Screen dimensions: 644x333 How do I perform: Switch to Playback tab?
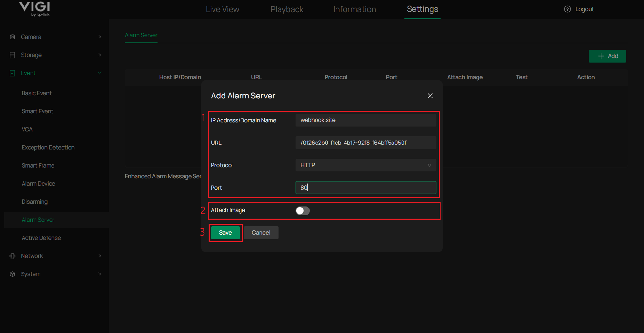(x=287, y=9)
